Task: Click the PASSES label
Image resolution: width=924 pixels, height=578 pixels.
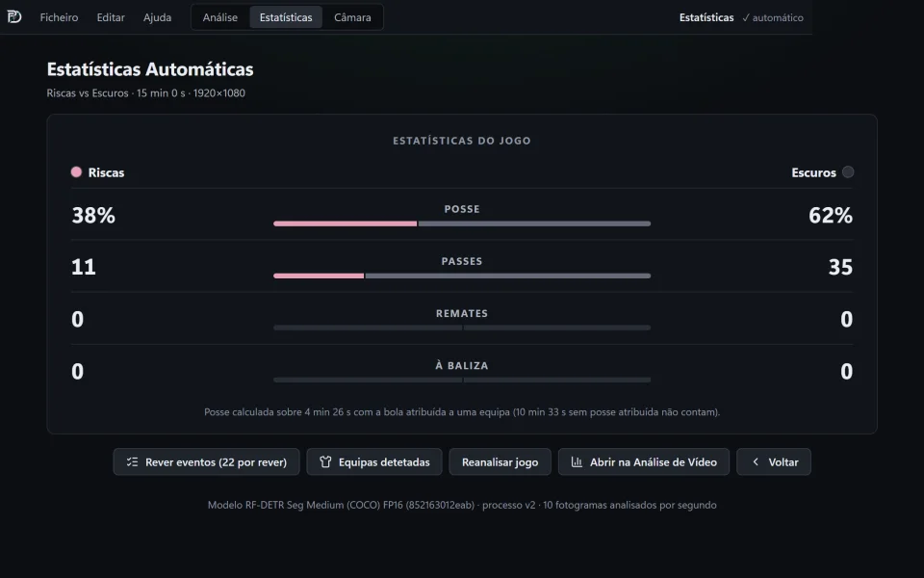Action: point(462,261)
